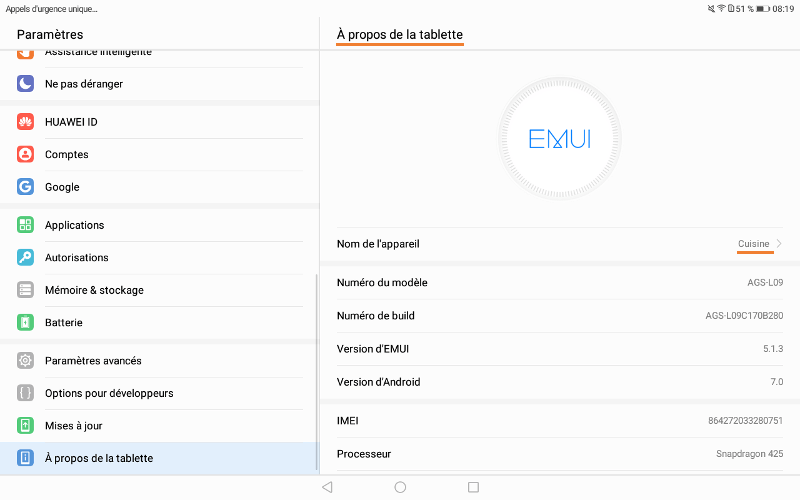Tap the EMUI logo circle
The height and width of the screenshot is (500, 800).
click(x=560, y=139)
